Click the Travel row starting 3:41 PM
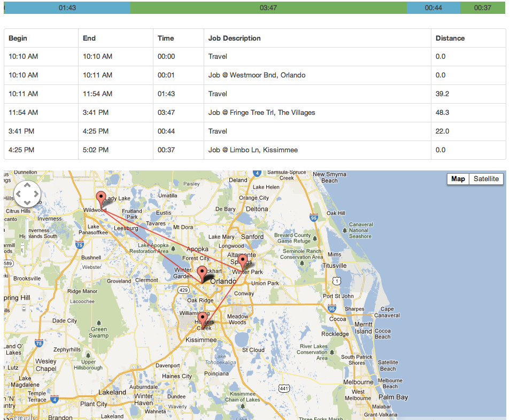This screenshot has height=420, width=510. pos(255,131)
